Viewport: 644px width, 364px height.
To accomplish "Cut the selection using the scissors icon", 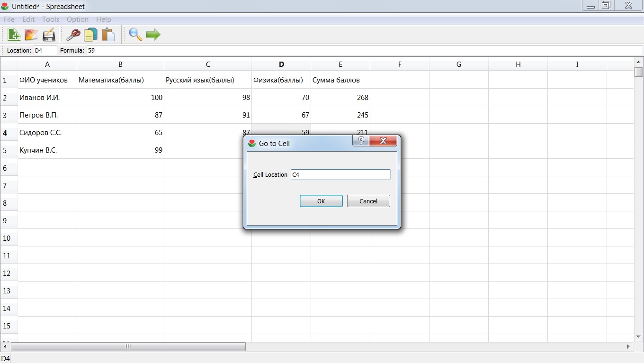I will (x=73, y=35).
